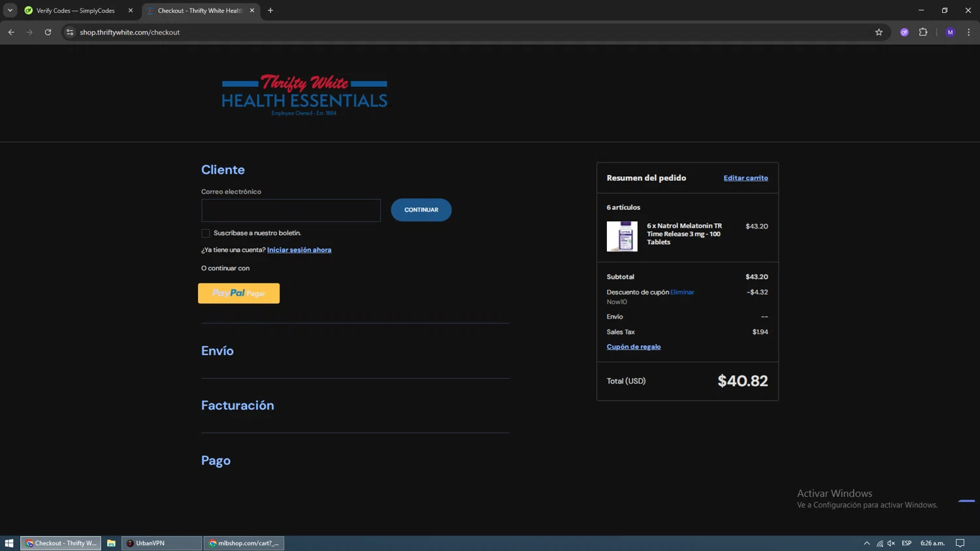Screen dimensions: 980x551
Task: Click the 6 artículos text
Action: pos(623,207)
